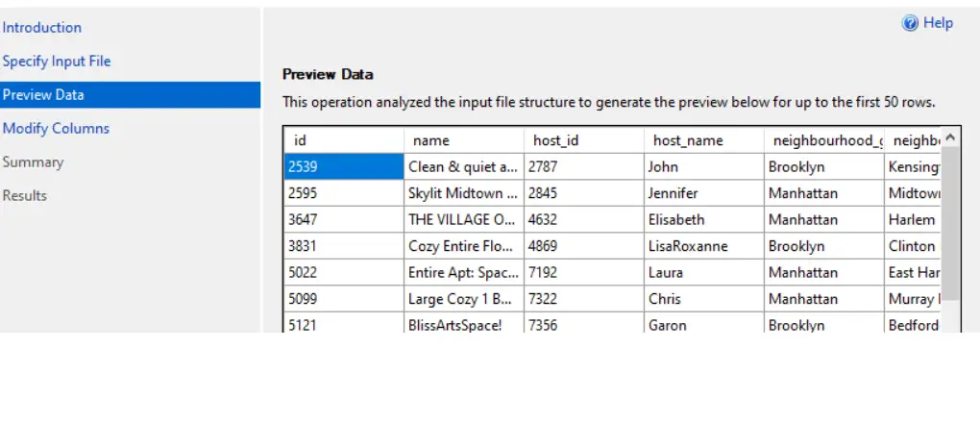This screenshot has height=448, width=980.
Task: Select the LisaRoxanne host name cell
Action: [x=703, y=246]
